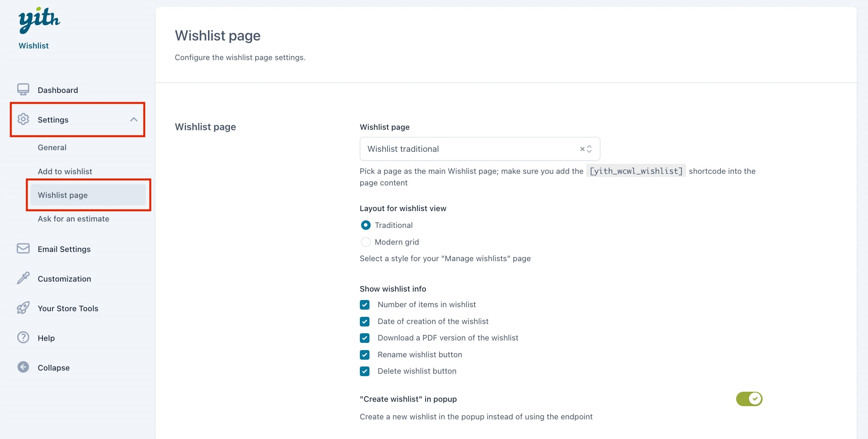
Task: Click the [yith_wcwl_wishlist] shortcode text
Action: (636, 171)
